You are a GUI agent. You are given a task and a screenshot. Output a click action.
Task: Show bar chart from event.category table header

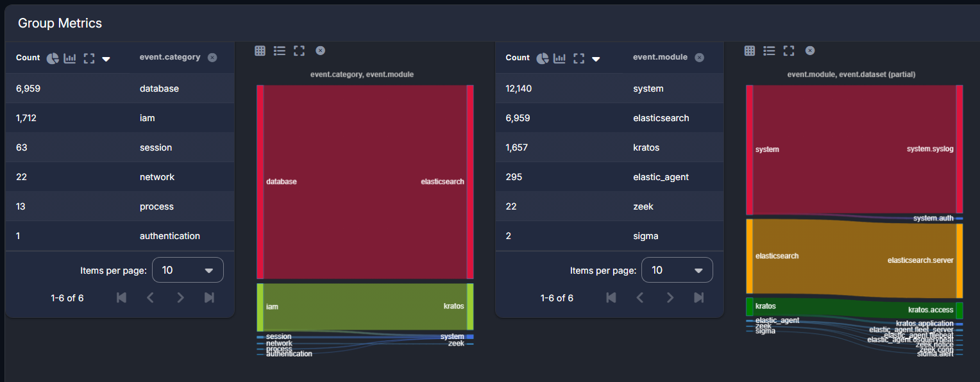(x=70, y=58)
